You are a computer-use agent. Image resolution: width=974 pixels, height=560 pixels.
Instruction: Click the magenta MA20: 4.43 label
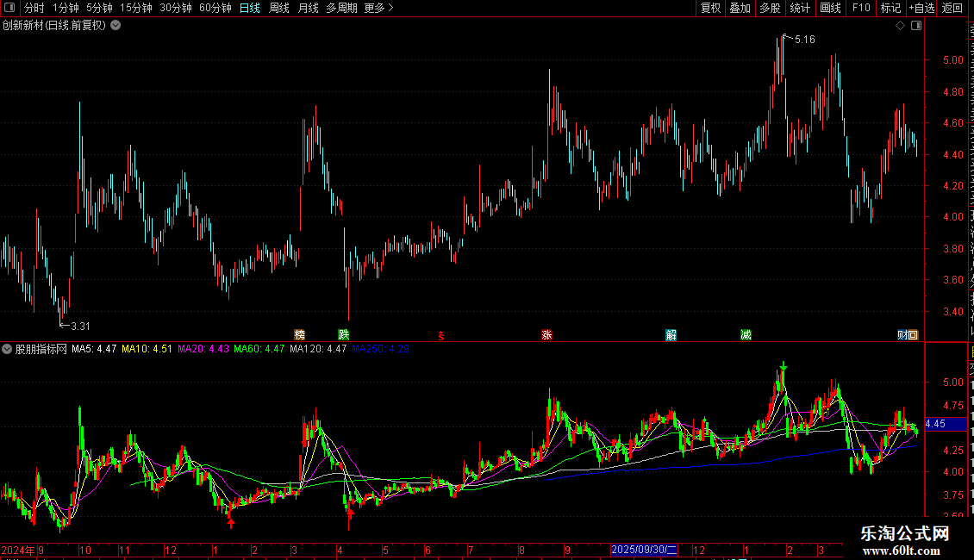point(203,349)
